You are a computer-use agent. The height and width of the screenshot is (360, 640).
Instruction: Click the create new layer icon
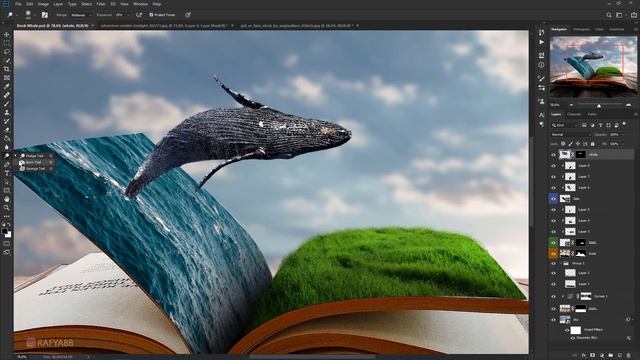[620, 356]
